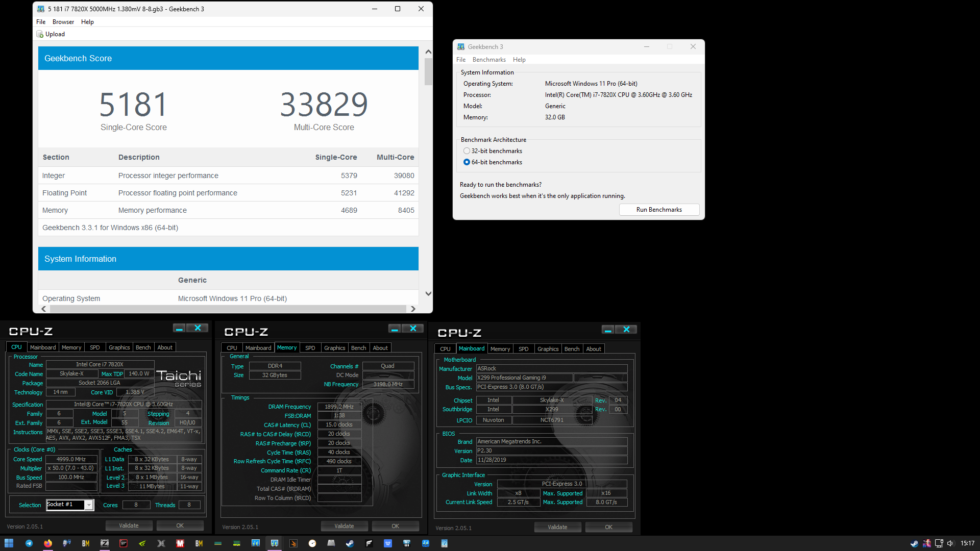Open the NVIDIA taskbar icon
The image size is (980, 551).
pyautogui.click(x=142, y=543)
